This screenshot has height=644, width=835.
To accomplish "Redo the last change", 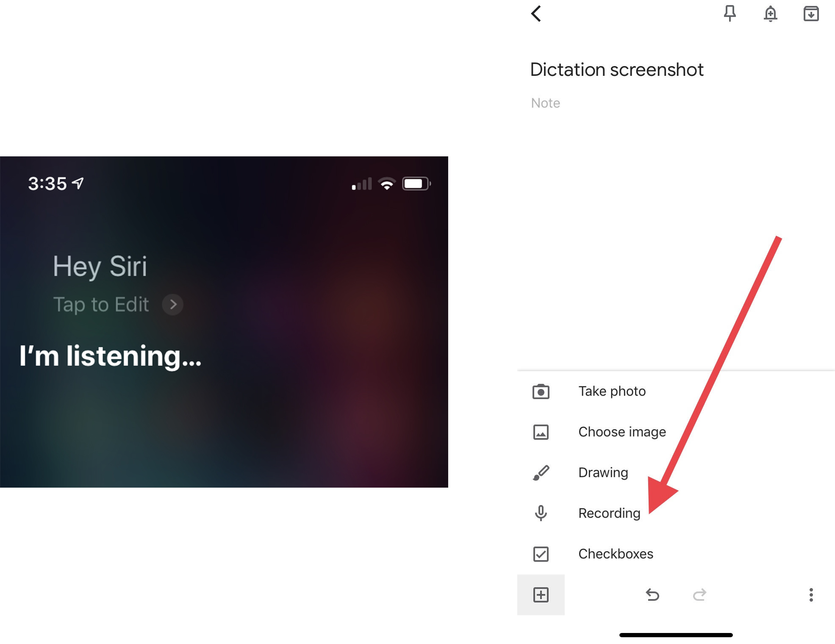I will (x=699, y=595).
